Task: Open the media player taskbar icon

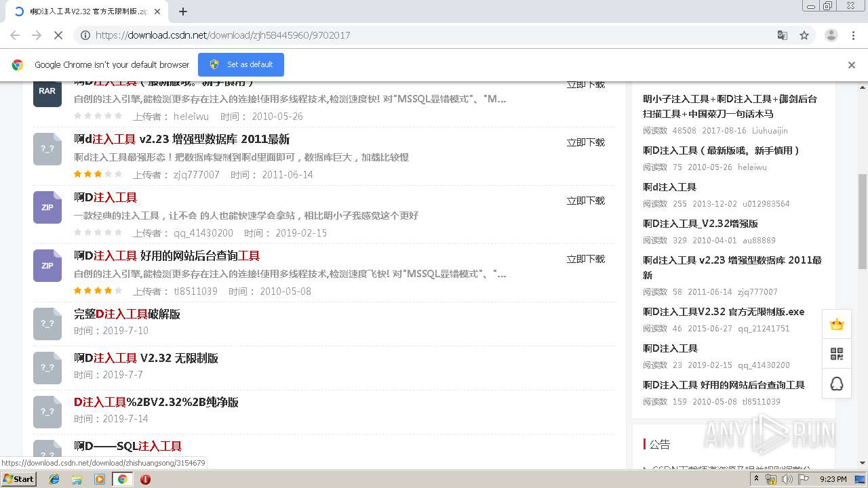Action: [x=100, y=479]
